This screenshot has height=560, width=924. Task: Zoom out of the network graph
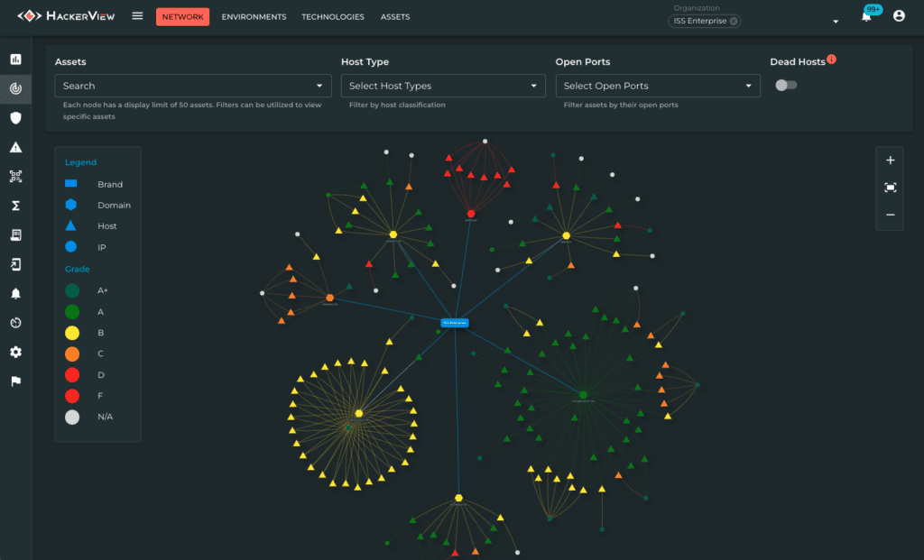tap(890, 215)
